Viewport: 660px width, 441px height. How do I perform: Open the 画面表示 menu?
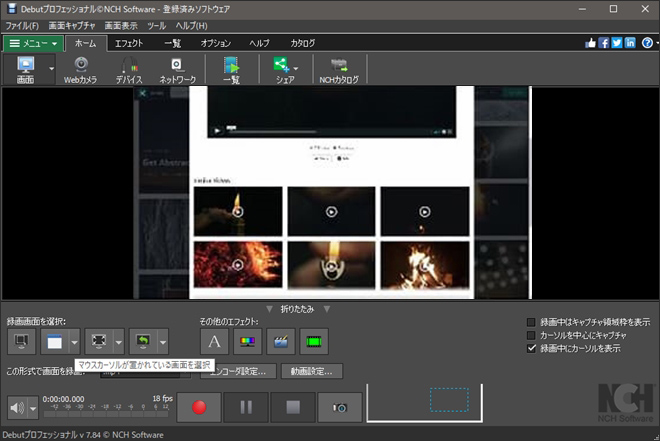(121, 26)
